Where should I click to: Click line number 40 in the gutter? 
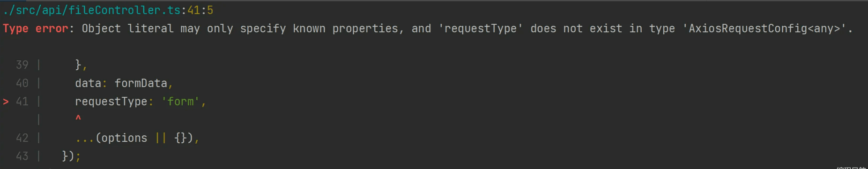pos(22,83)
